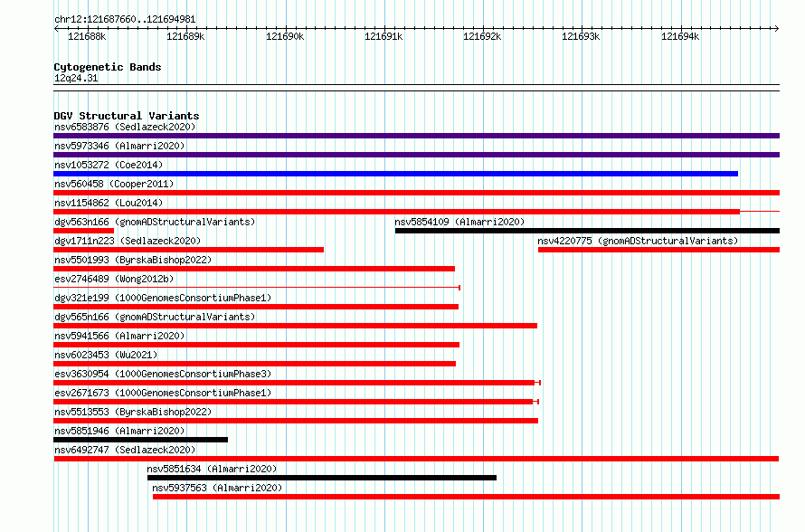Click nsv5501993 (ByrskaBishop2022) label

[133, 260]
